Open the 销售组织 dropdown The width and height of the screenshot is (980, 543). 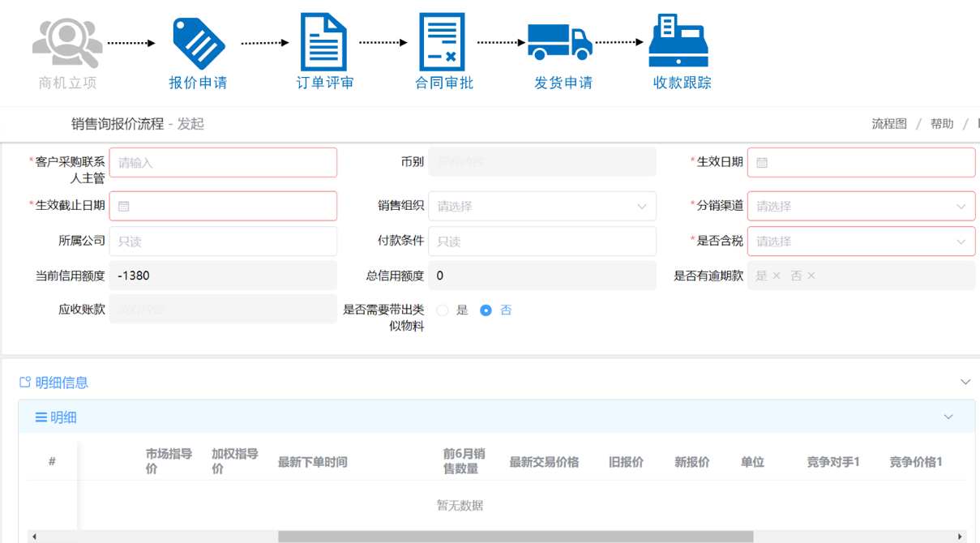pos(541,207)
